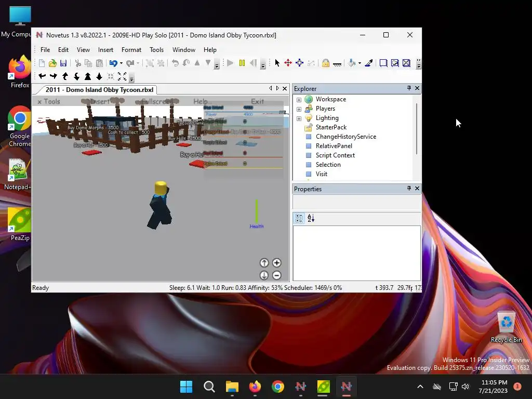Select Script Context in Explorer
Screen dimensions: 532x399
tap(335, 155)
